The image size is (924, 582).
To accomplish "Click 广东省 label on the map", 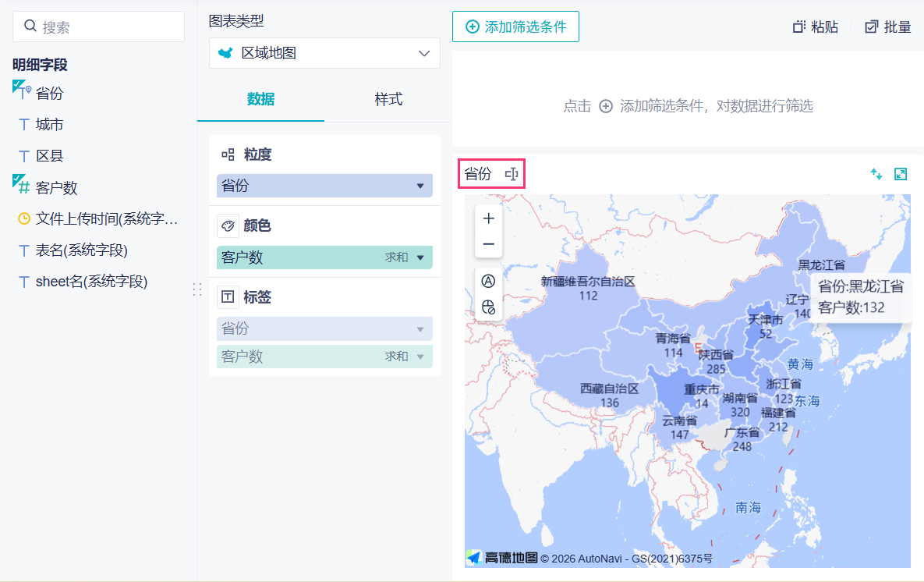I will coord(742,433).
